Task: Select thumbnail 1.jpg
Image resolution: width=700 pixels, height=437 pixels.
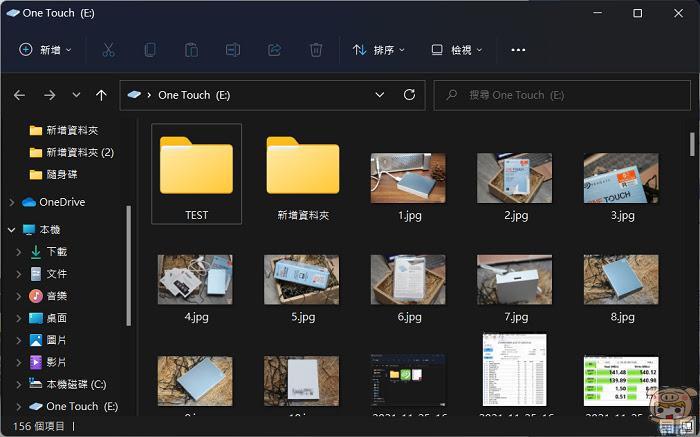Action: click(x=408, y=178)
